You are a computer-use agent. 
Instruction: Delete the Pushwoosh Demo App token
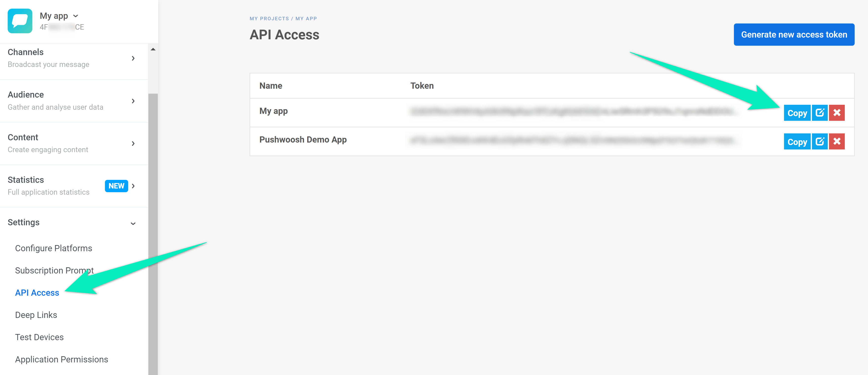click(837, 141)
